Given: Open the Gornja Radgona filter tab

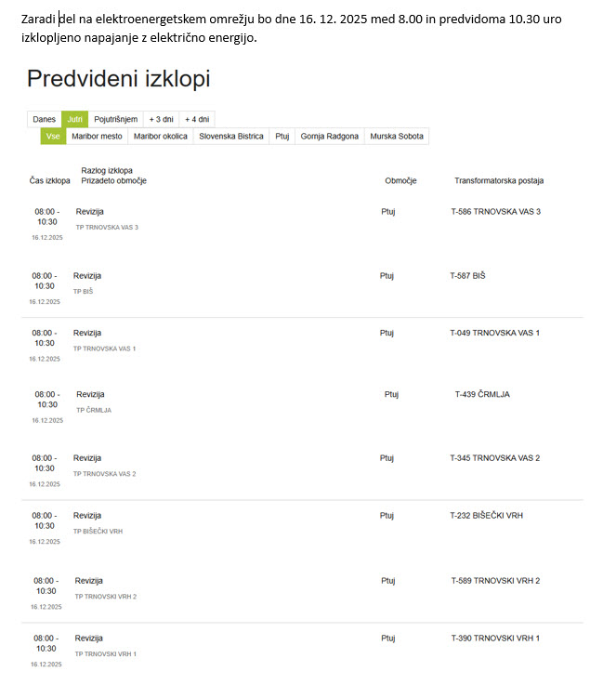Looking at the screenshot, I should [330, 137].
